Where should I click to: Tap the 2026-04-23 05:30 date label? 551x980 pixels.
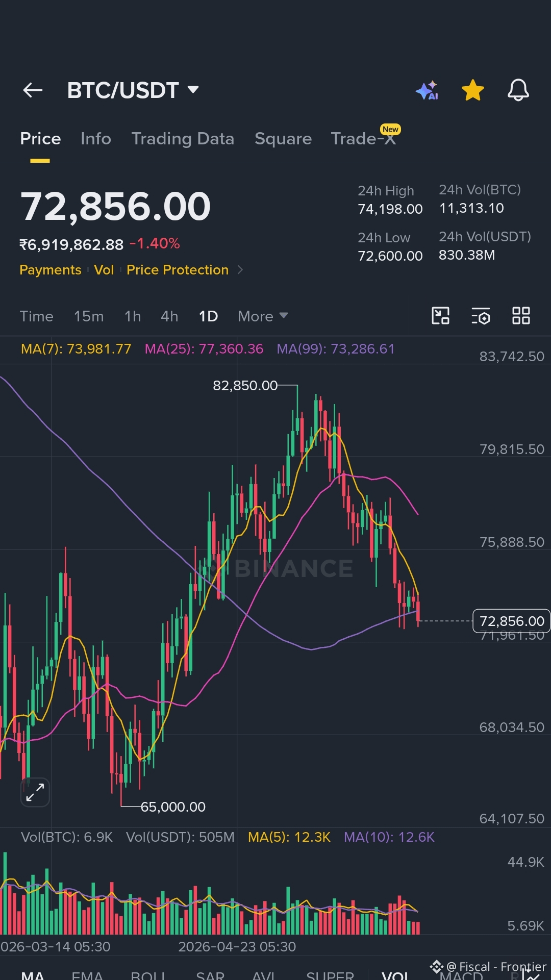(237, 947)
